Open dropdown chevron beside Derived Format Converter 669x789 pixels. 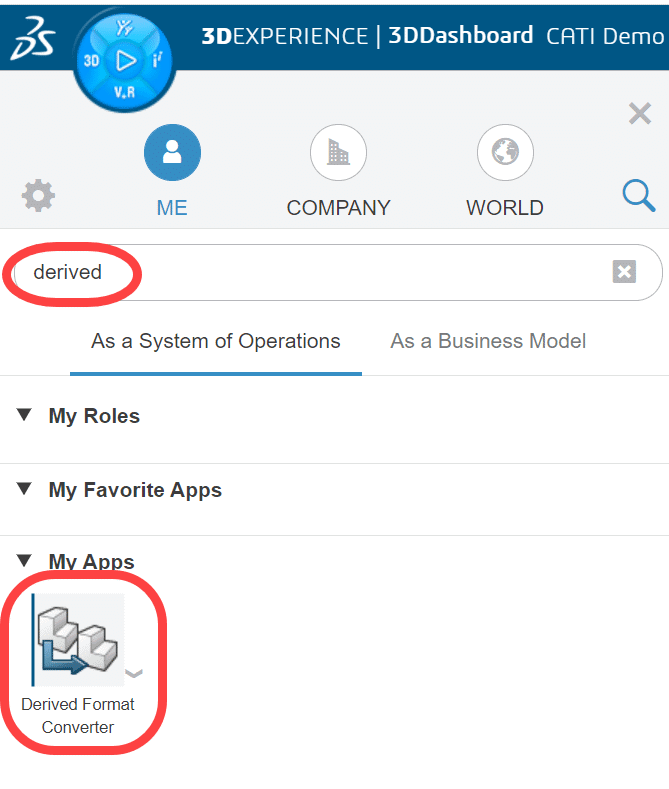pyautogui.click(x=134, y=673)
